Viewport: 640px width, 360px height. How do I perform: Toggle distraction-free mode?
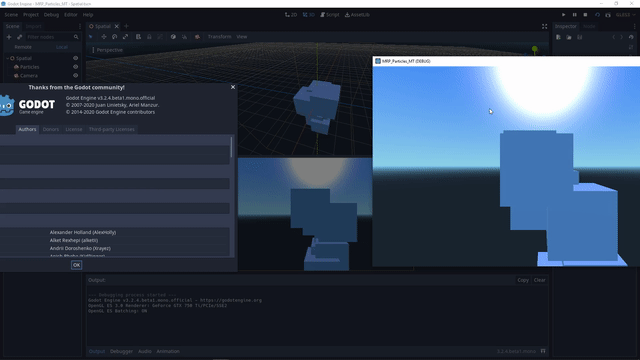(544, 27)
